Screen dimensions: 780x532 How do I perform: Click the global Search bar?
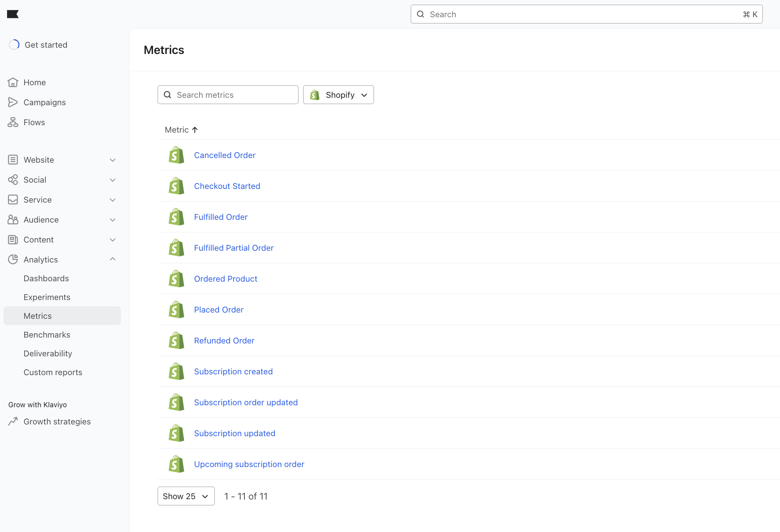coord(586,14)
